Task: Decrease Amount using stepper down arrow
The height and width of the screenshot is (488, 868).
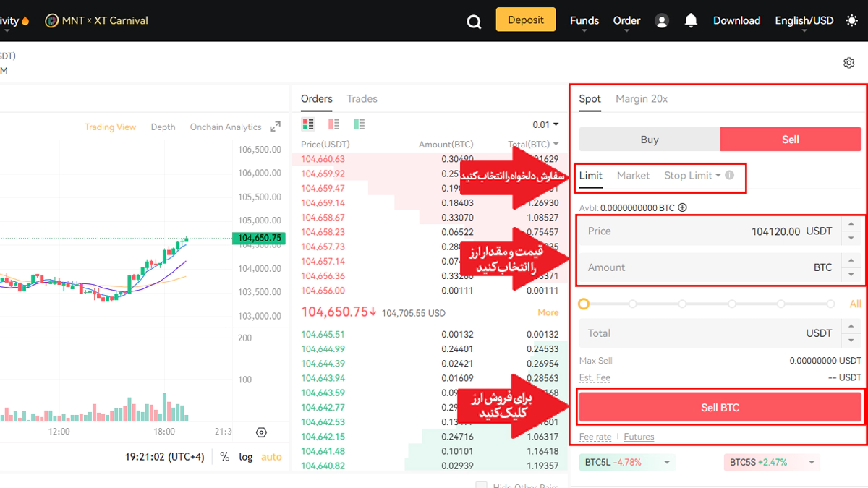Action: [851, 274]
